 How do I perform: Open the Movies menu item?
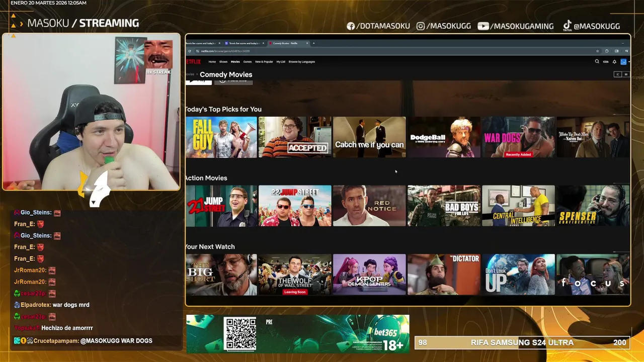[x=235, y=62]
